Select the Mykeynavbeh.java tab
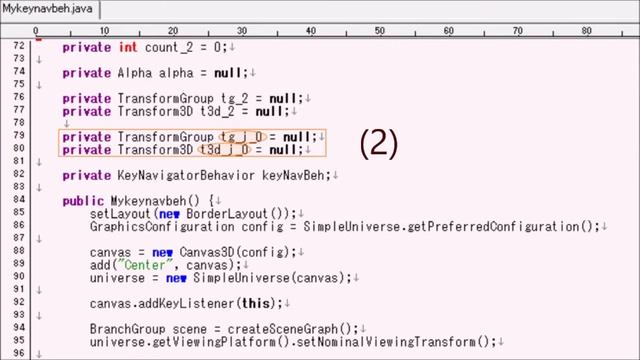The image size is (640, 360). (48, 9)
